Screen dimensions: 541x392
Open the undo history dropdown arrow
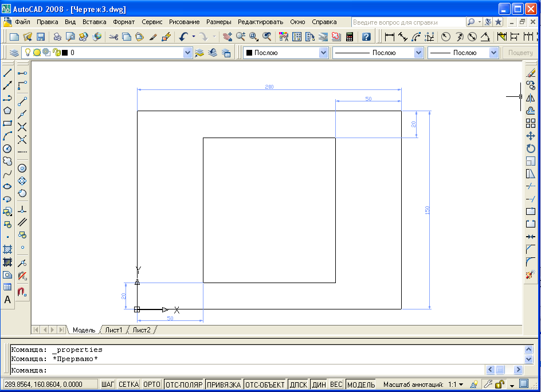pos(194,37)
